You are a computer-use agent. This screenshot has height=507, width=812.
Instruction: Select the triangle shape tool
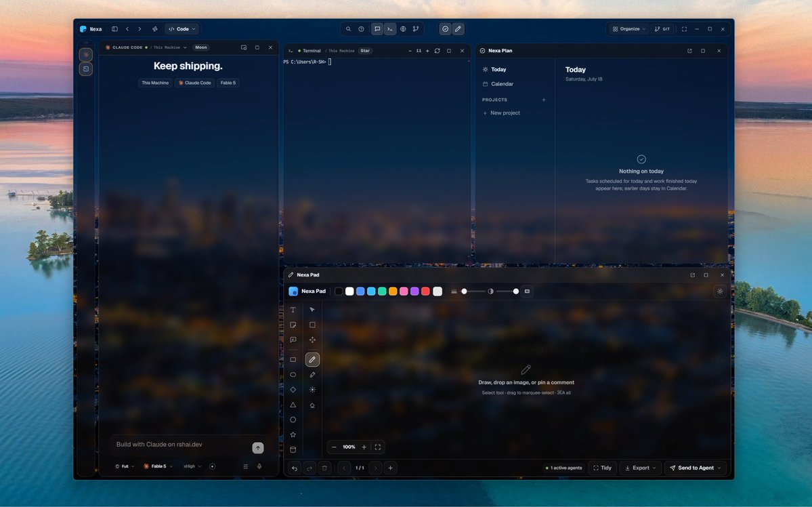point(293,405)
